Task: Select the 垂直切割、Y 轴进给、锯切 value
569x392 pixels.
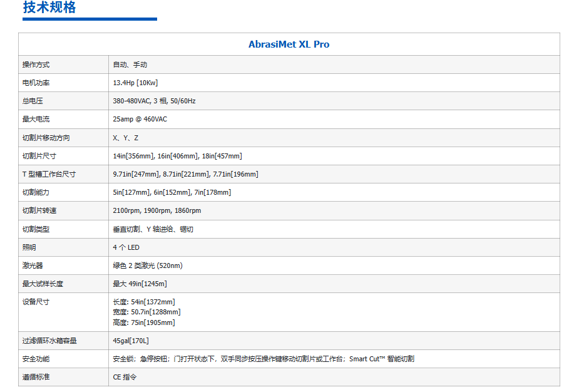Action: 153,229
